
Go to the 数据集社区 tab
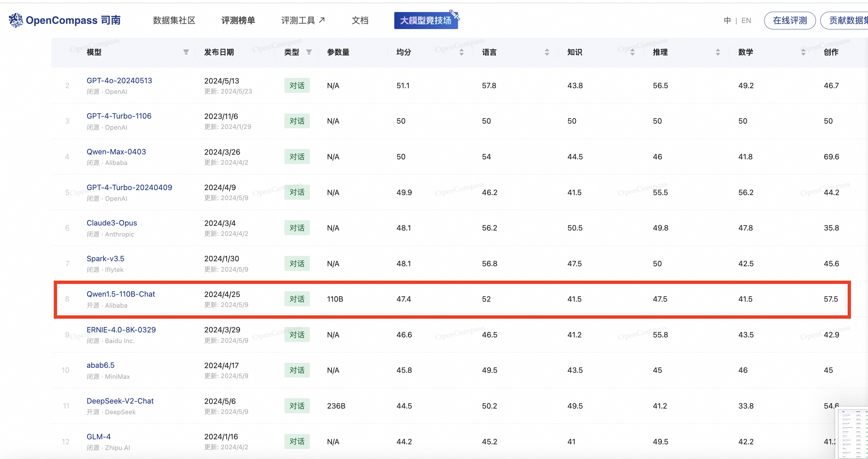[174, 21]
